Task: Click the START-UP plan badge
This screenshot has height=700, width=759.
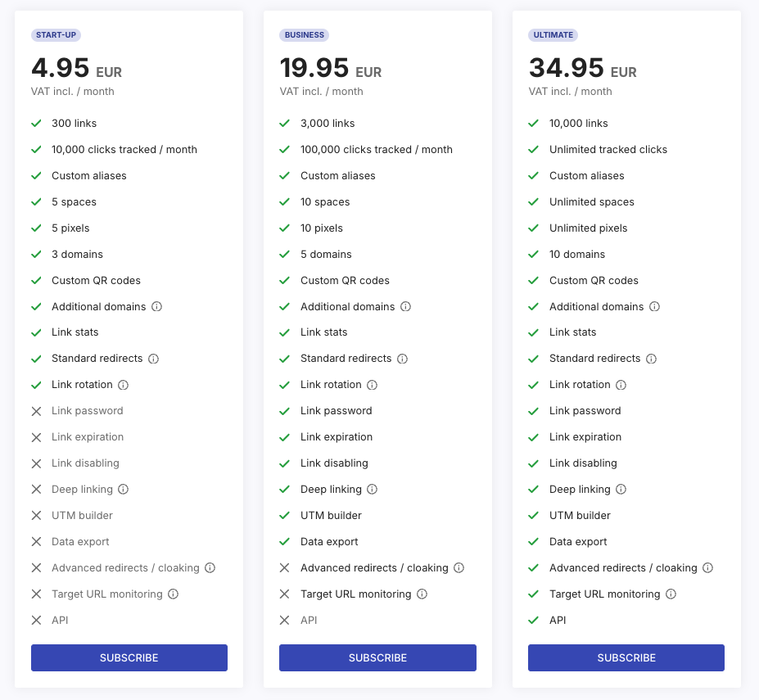Action: (x=56, y=35)
